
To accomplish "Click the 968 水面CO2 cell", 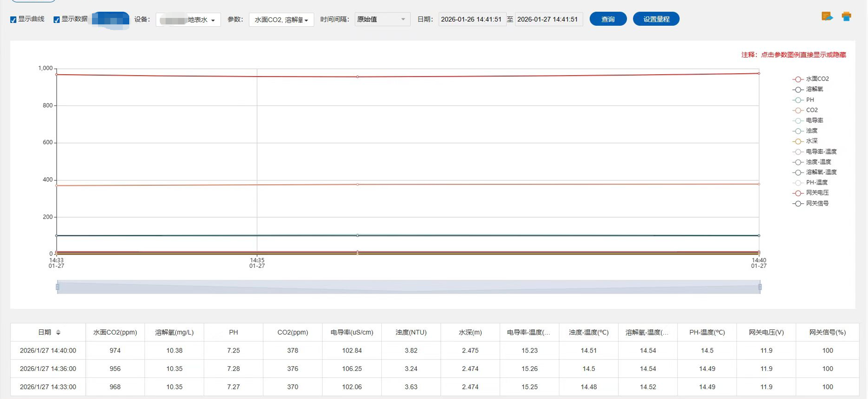I will tap(115, 387).
